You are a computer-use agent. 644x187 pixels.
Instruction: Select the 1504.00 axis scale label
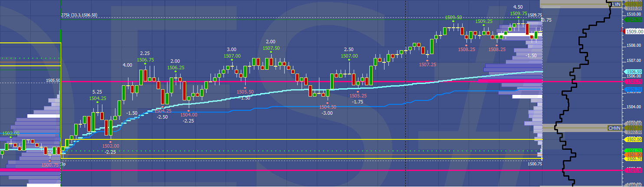coord(634,106)
